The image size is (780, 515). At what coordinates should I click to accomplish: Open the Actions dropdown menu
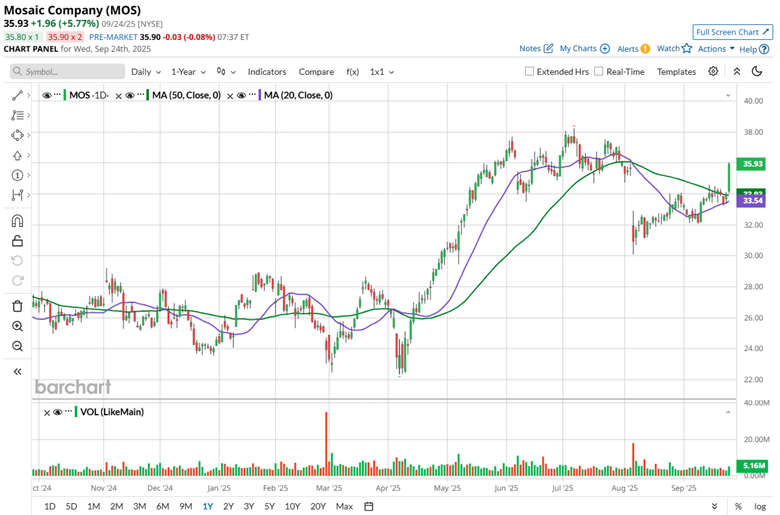coord(716,49)
